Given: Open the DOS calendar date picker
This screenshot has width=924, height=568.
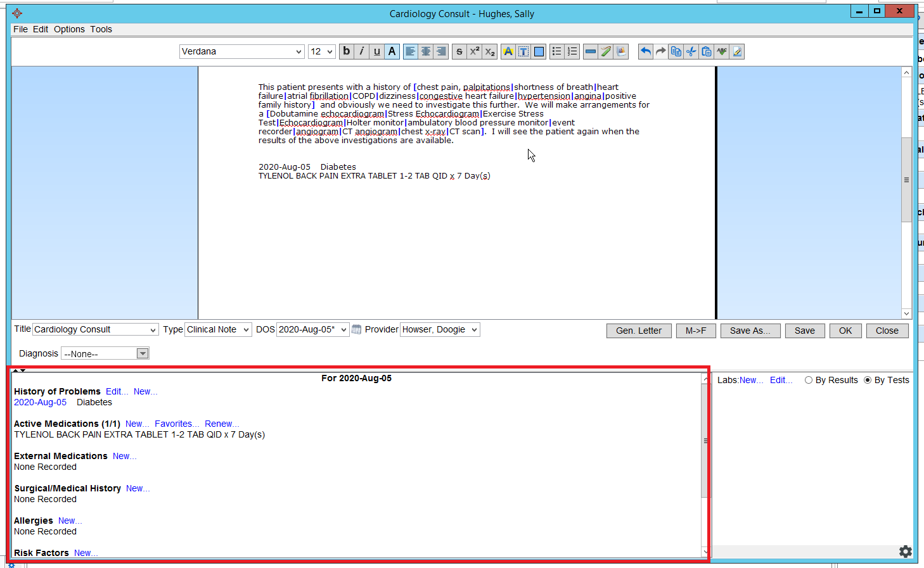Looking at the screenshot, I should tap(357, 329).
